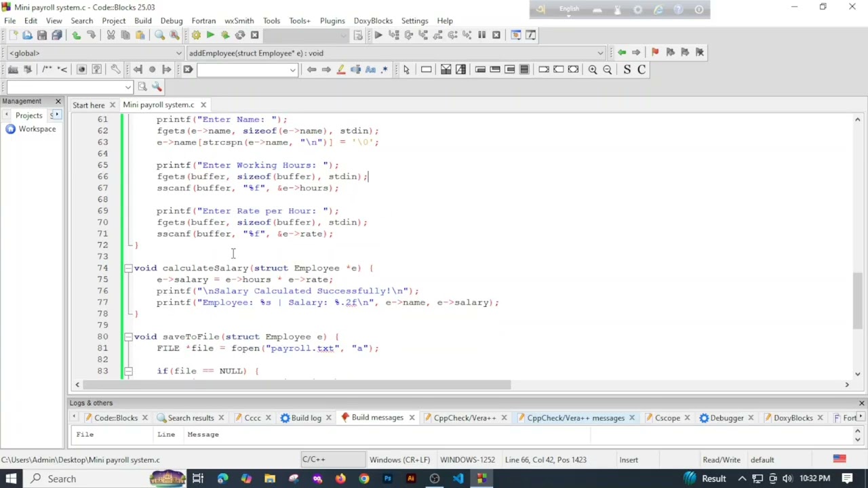The width and height of the screenshot is (868, 488).
Task: Toggle bookmark with the red flag icon
Action: click(655, 52)
